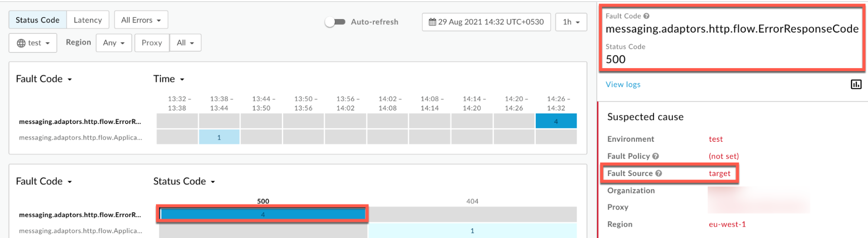868x238 pixels.
Task: Click the help icon beside Fault Policy
Action: click(655, 156)
